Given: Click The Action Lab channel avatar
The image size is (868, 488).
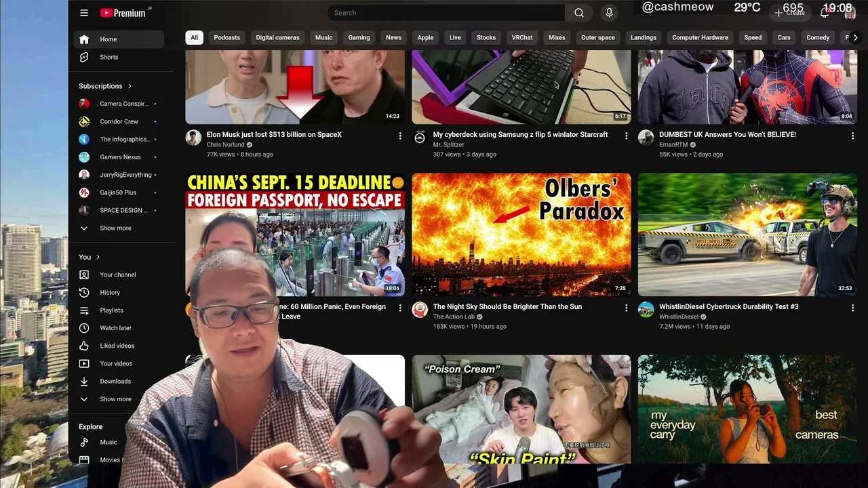Looking at the screenshot, I should (x=420, y=310).
